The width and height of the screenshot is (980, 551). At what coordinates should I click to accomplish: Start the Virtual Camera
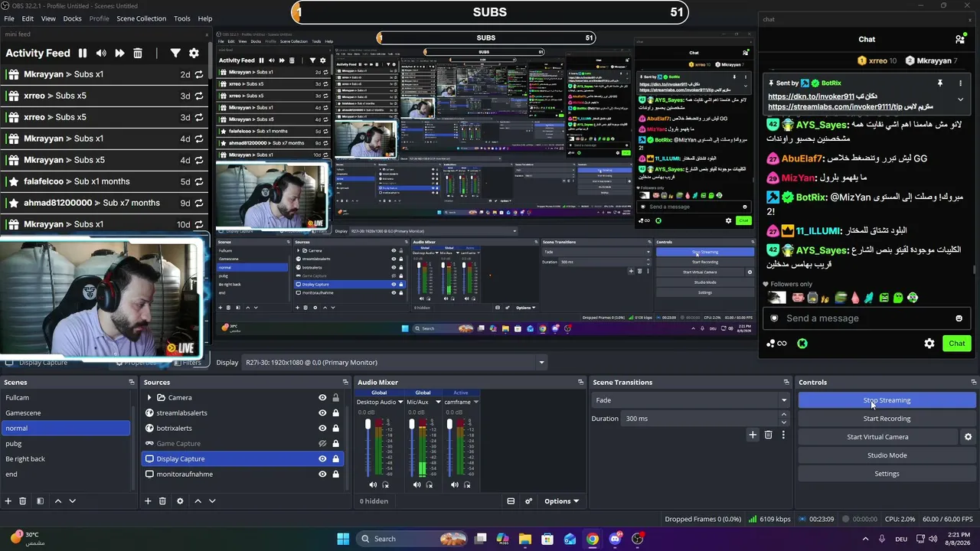click(877, 437)
